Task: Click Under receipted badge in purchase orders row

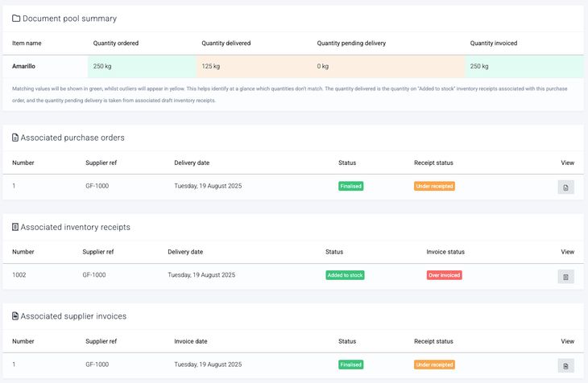Action: coord(434,186)
